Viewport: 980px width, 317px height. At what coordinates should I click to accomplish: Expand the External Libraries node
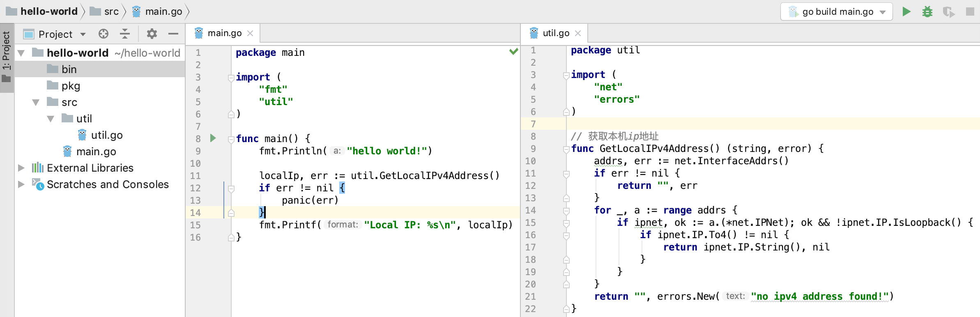(x=21, y=168)
